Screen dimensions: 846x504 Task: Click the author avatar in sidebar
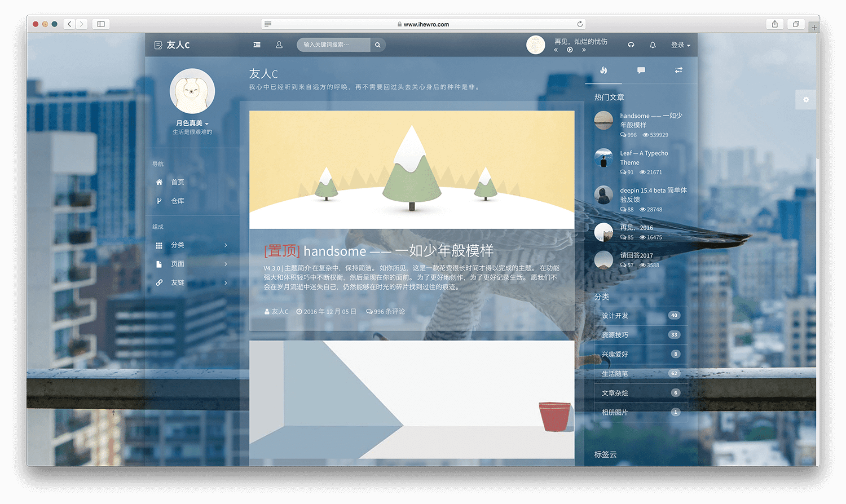[x=192, y=91]
